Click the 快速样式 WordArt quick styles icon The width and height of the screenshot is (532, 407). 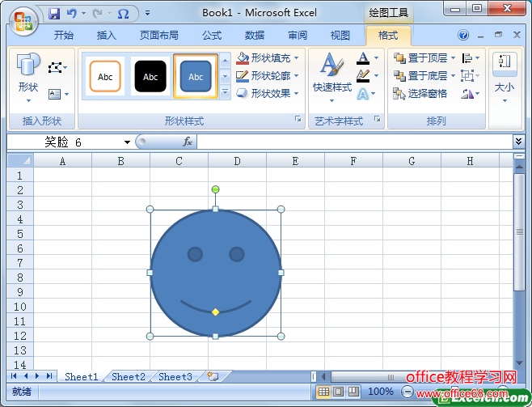[331, 73]
